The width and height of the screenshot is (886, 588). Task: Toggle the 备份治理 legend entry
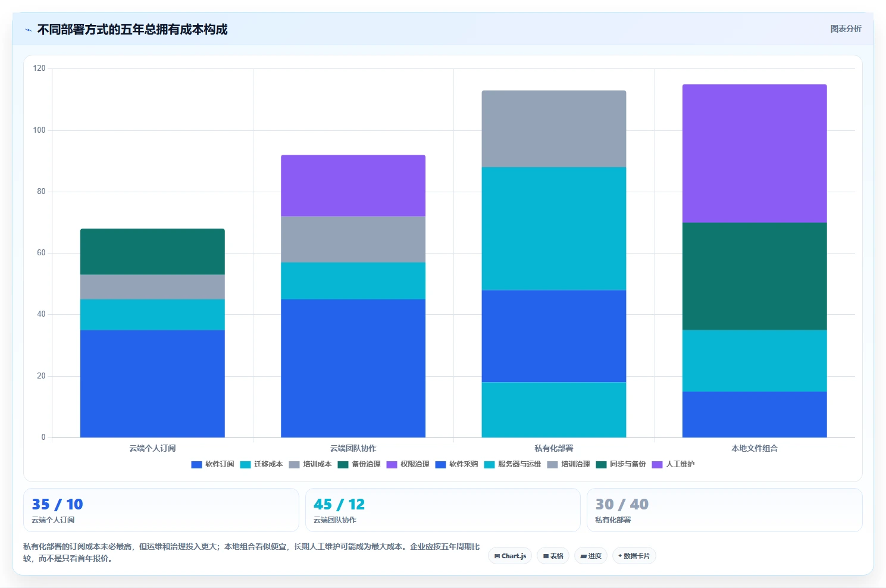[359, 464]
